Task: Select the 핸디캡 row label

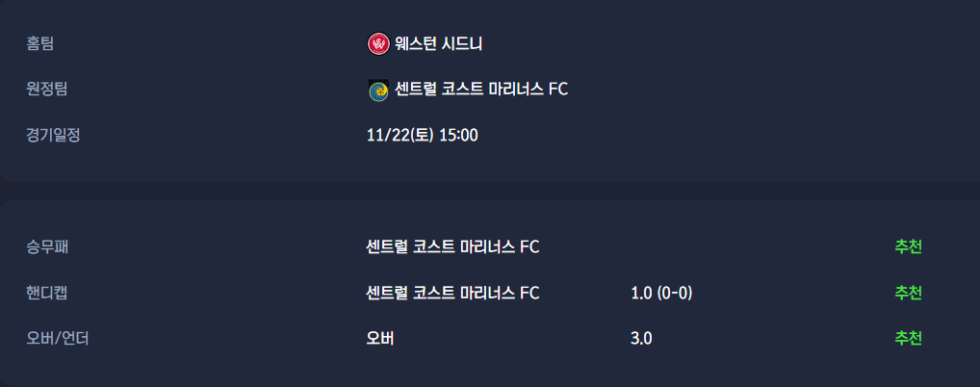Action: pyautogui.click(x=46, y=293)
